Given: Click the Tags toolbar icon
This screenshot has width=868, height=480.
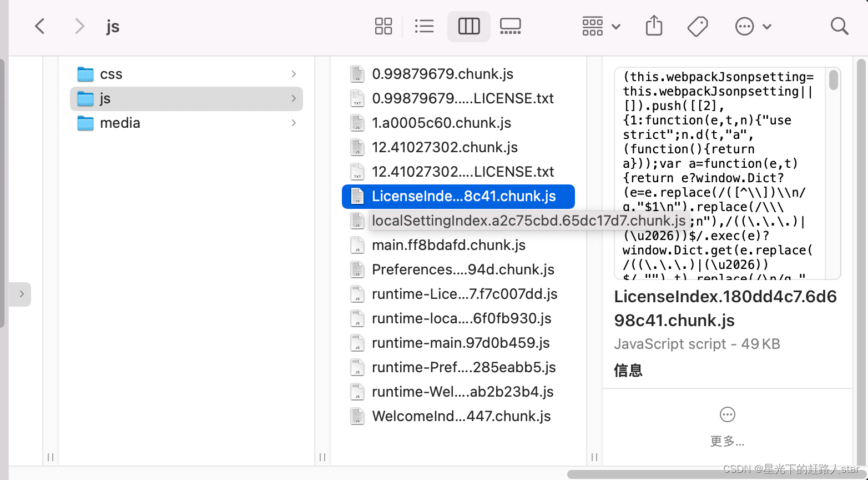Looking at the screenshot, I should point(698,26).
